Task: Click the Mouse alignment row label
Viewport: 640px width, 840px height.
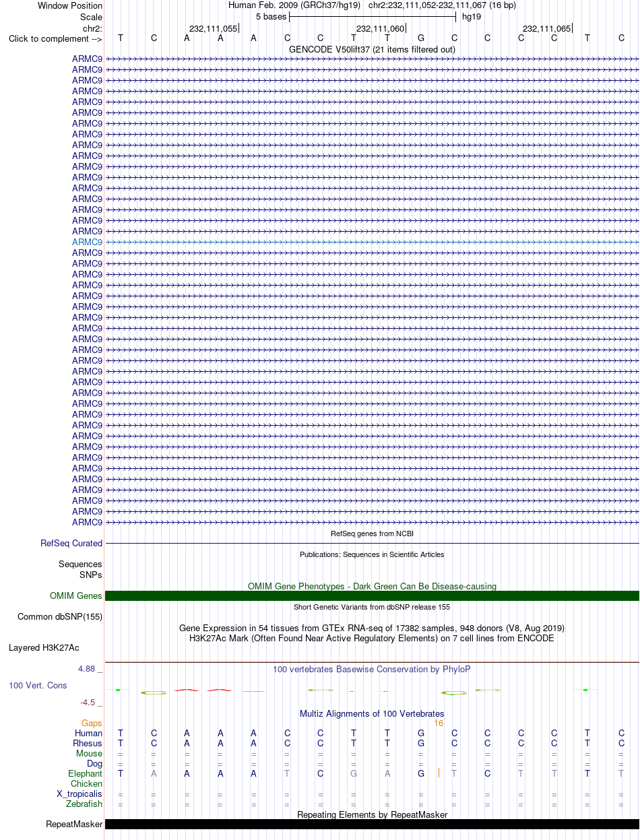Action: point(90,753)
